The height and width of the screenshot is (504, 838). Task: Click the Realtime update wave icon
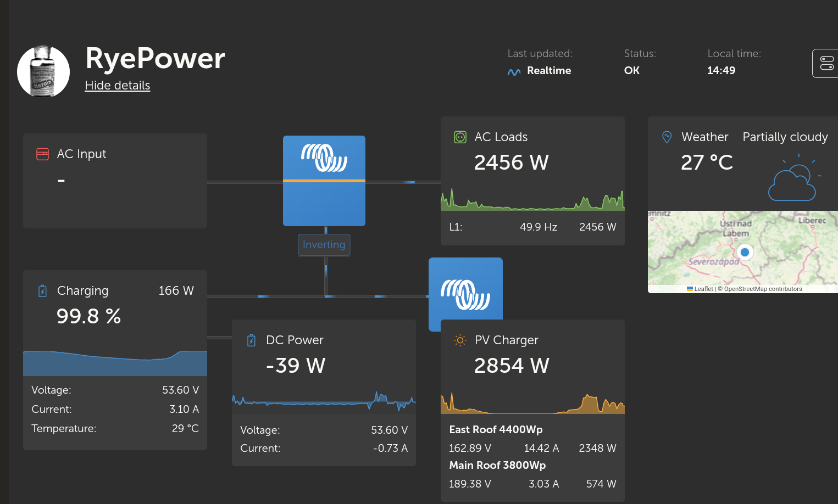(x=514, y=71)
